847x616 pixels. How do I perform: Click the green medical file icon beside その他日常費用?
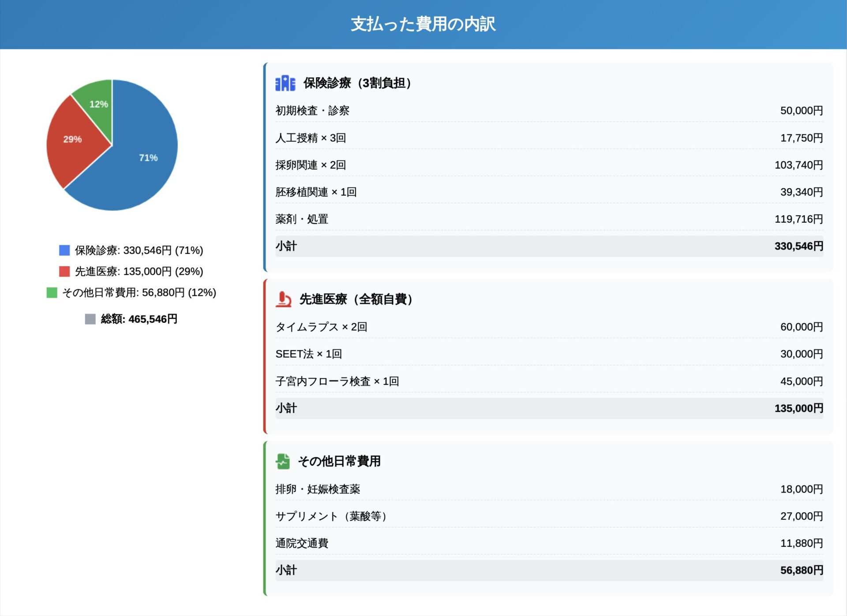(283, 461)
